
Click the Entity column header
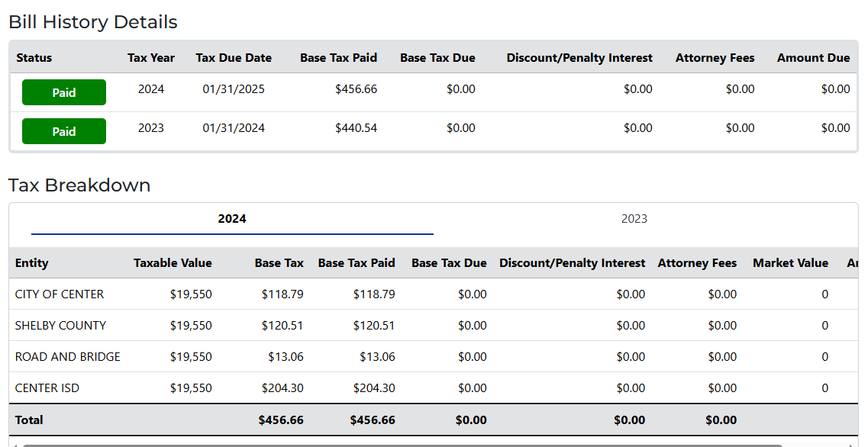pyautogui.click(x=32, y=263)
